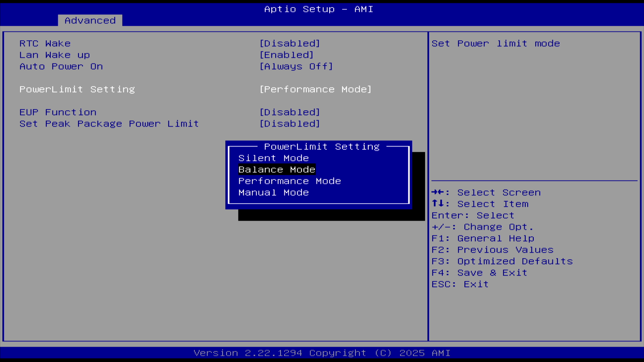
Task: Pick Performance Mode from list
Action: [289, 181]
